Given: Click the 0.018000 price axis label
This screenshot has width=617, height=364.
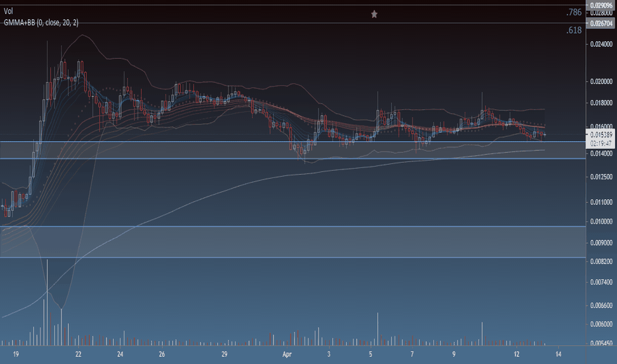Looking at the screenshot, I should [x=601, y=103].
